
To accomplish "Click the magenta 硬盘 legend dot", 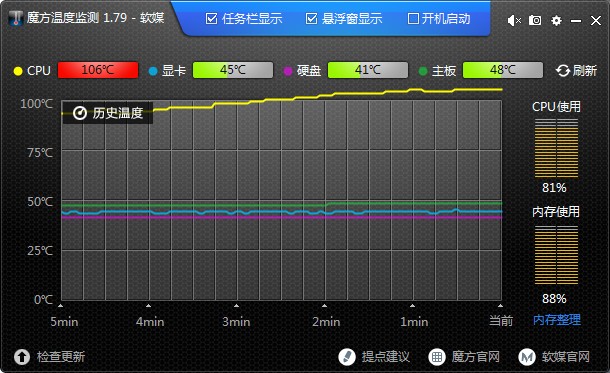I will pyautogui.click(x=288, y=71).
